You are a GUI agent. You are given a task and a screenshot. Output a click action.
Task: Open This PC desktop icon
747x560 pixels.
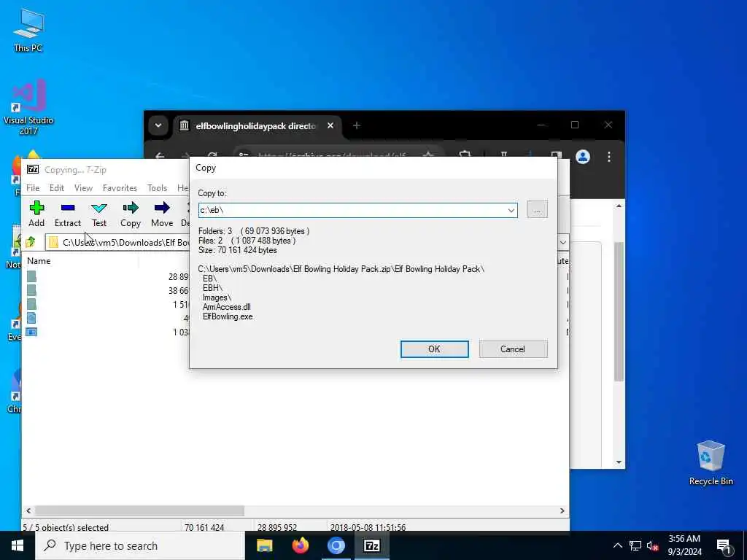28,30
